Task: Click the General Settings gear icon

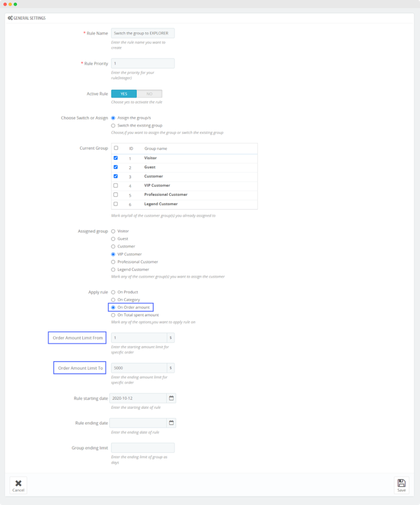Action: pyautogui.click(x=10, y=18)
